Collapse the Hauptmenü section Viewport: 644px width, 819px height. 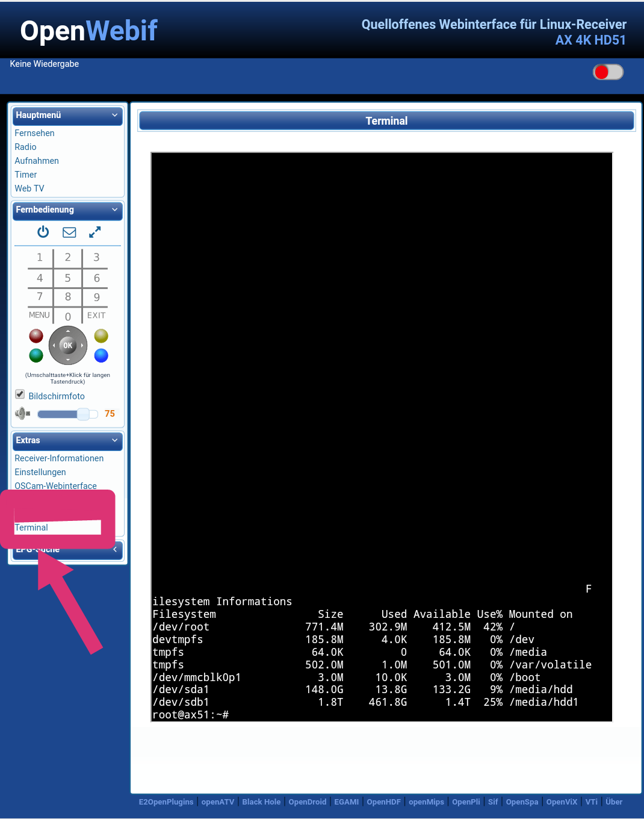(x=114, y=115)
